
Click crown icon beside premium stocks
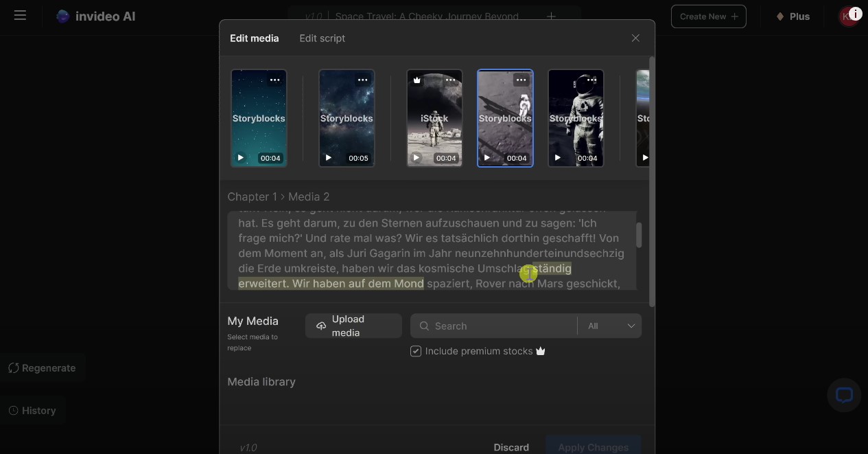pyautogui.click(x=541, y=351)
